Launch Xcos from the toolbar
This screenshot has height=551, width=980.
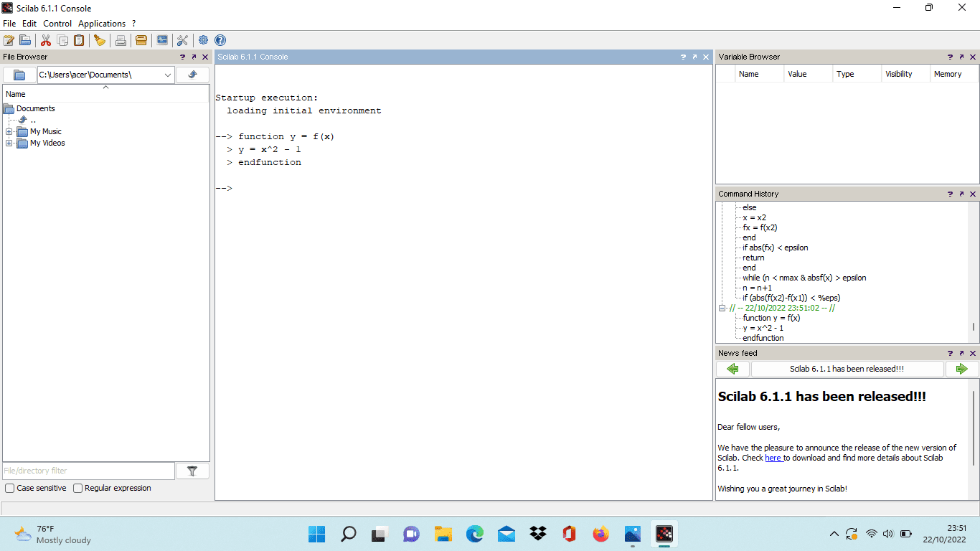tap(162, 40)
